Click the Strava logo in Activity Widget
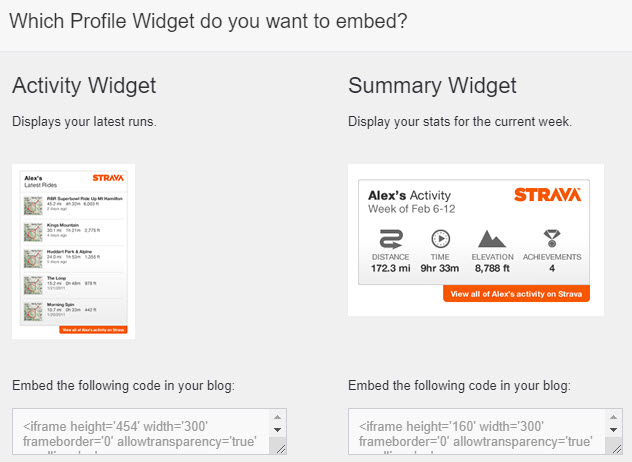The height and width of the screenshot is (462, 632). pos(107,179)
